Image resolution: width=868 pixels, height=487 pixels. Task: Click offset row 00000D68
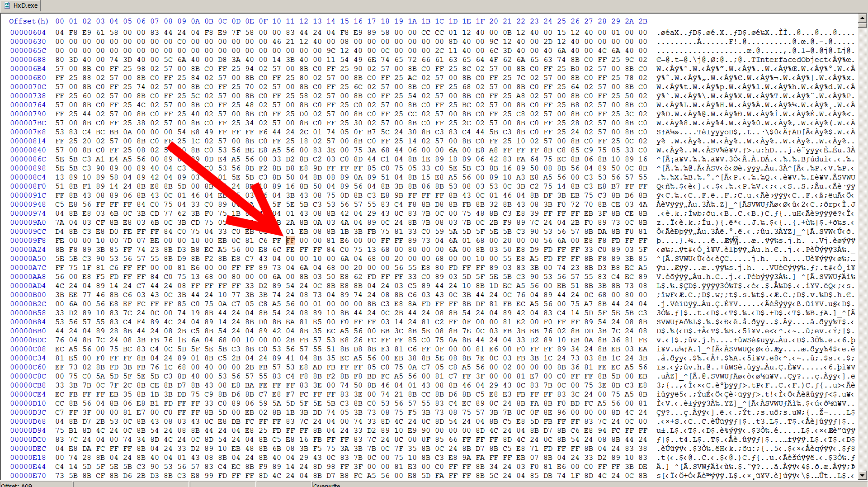28,421
